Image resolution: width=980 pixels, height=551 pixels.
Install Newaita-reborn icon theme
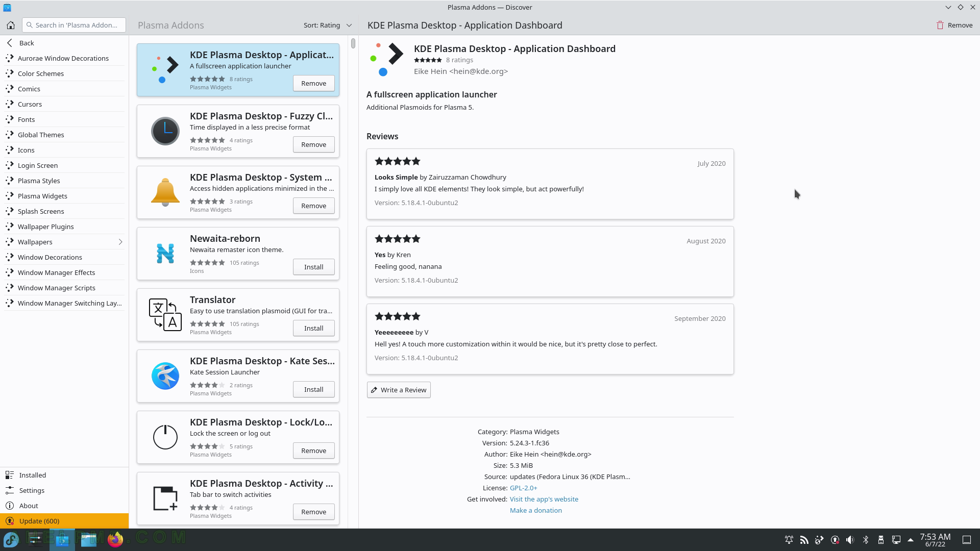pos(313,267)
